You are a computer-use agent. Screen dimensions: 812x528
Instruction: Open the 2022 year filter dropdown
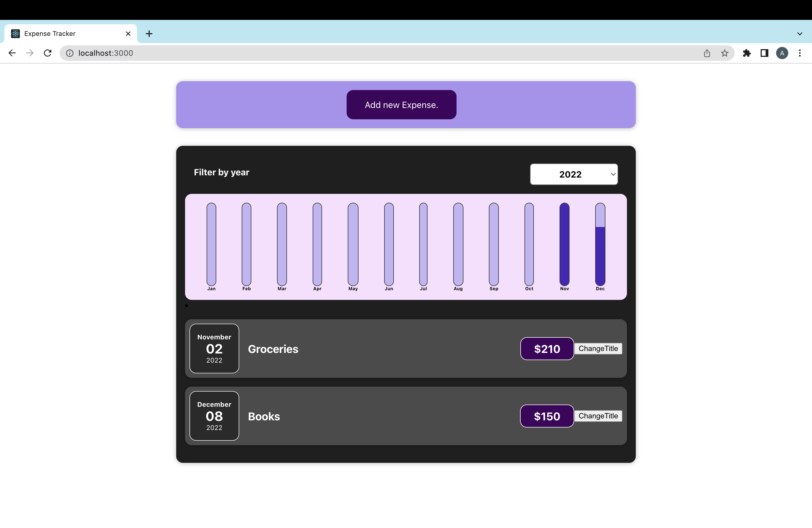(x=574, y=174)
